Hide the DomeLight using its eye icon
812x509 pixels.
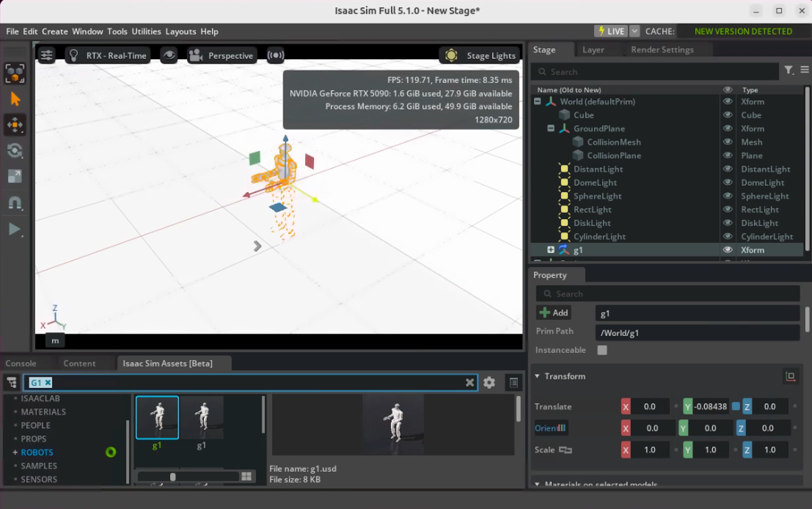pyautogui.click(x=728, y=182)
